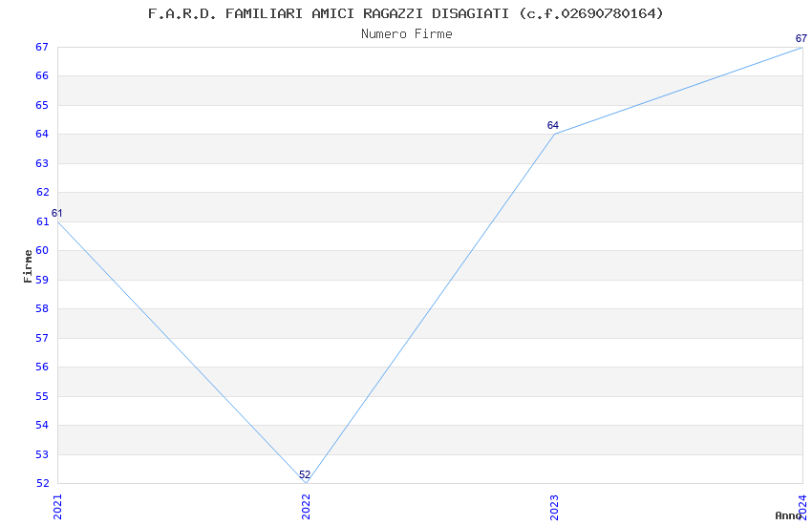812x525 pixels.
Task: Click the y-axis tick value 65
Action: pos(42,105)
